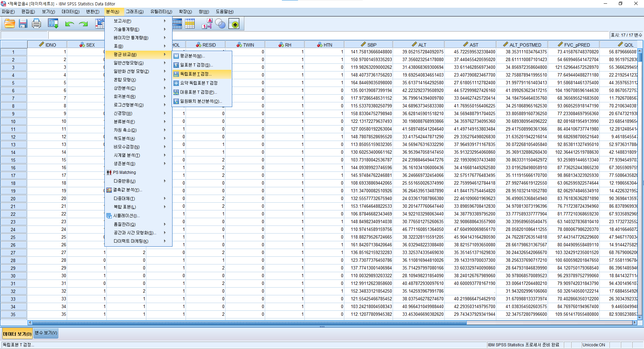Image resolution: width=644 pixels, height=349 pixels.
Task: Select the TWIN column header
Action: click(245, 45)
